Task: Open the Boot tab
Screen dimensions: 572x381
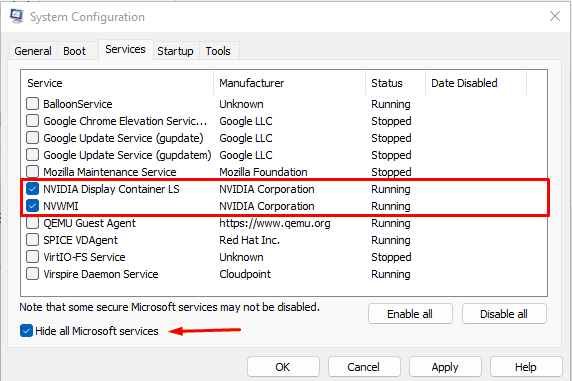Action: [x=74, y=51]
